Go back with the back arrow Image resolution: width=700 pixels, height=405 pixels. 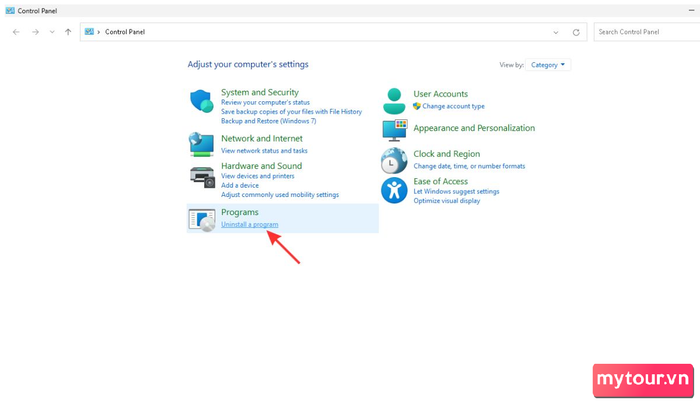pos(16,32)
